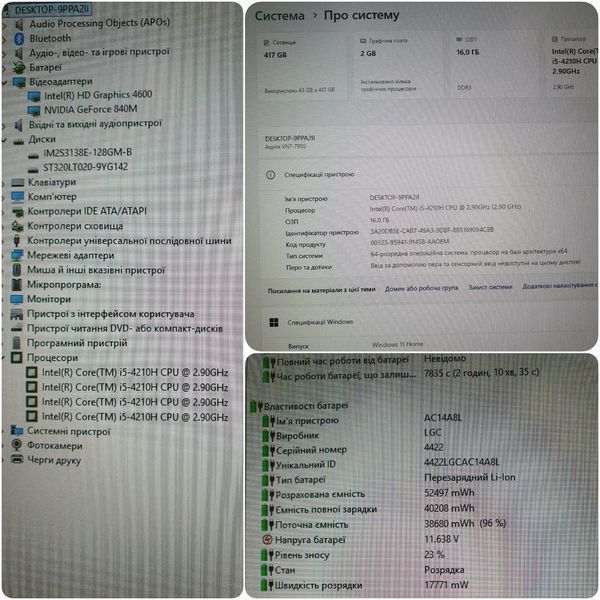Open Система breadcrumb in Settings
Screen dimensions: 600x600
coord(280,16)
